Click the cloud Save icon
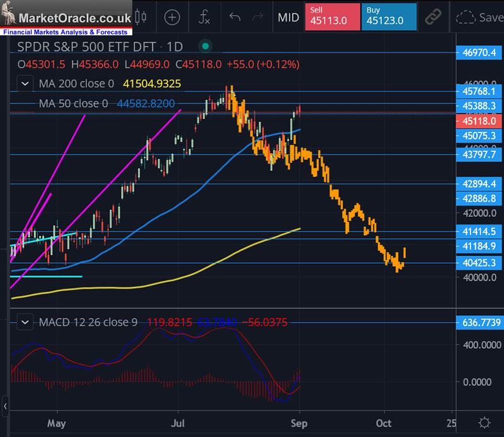 pyautogui.click(x=479, y=17)
